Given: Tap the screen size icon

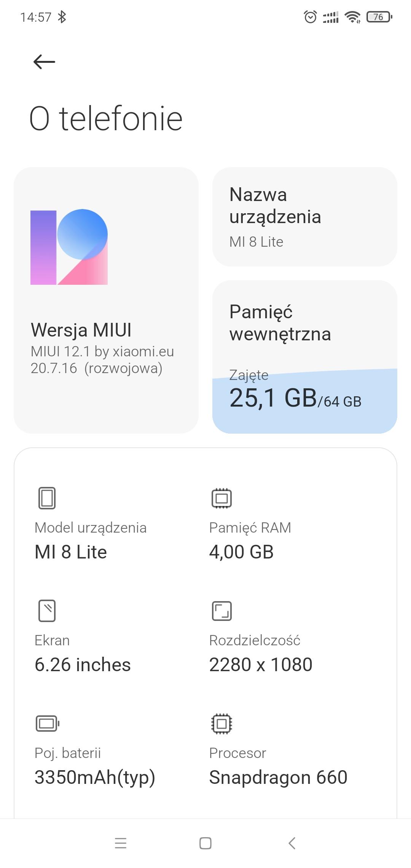Looking at the screenshot, I should [47, 611].
